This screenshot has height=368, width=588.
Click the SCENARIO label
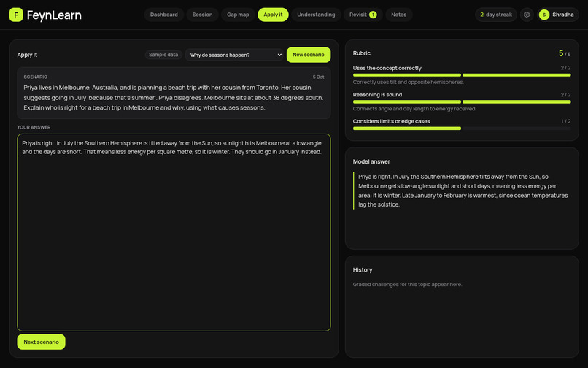(35, 77)
